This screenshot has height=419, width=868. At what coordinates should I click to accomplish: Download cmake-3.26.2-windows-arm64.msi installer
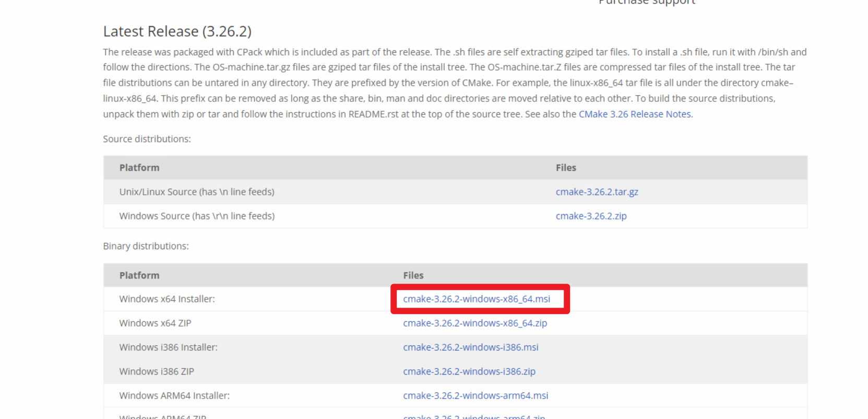click(x=475, y=395)
